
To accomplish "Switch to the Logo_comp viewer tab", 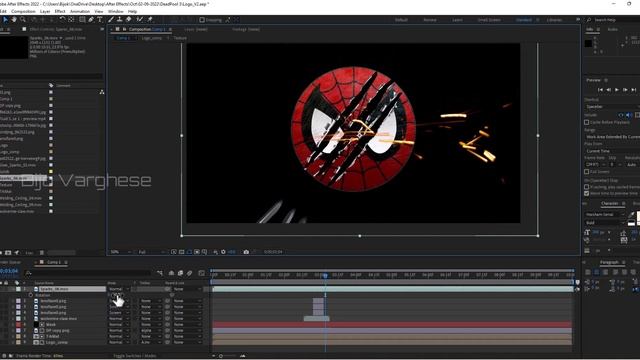I will pos(152,38).
